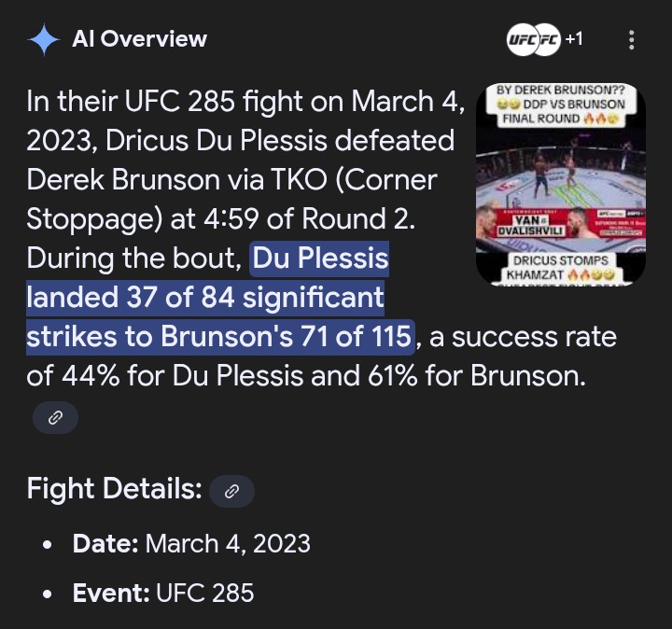Viewport: 672px width, 629px height.
Task: Open the link icon below the summary paragraph
Action: (55, 417)
